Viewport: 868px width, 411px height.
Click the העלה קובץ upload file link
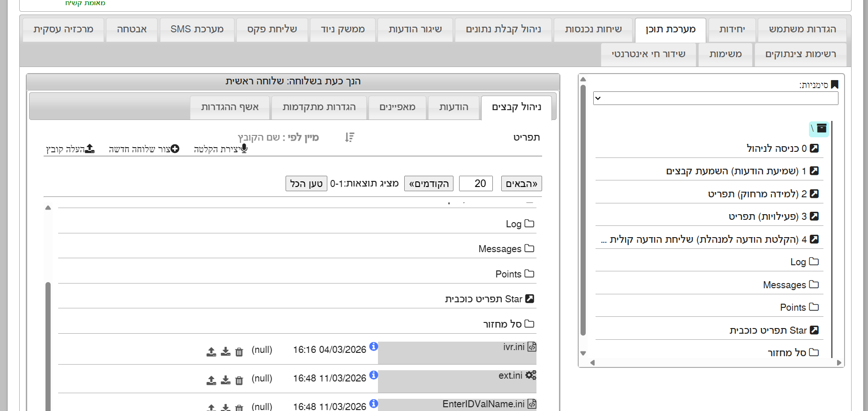(70, 149)
